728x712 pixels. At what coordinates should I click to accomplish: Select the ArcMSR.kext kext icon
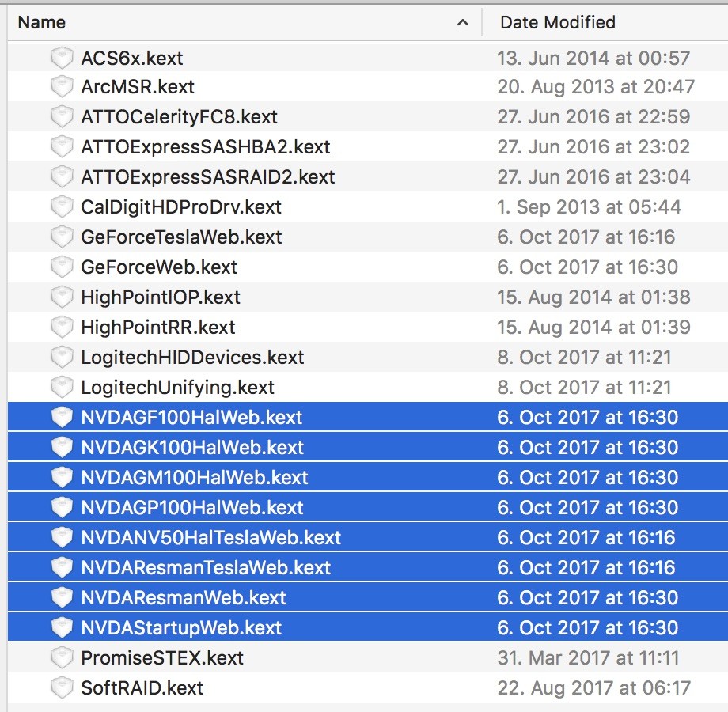click(x=62, y=87)
